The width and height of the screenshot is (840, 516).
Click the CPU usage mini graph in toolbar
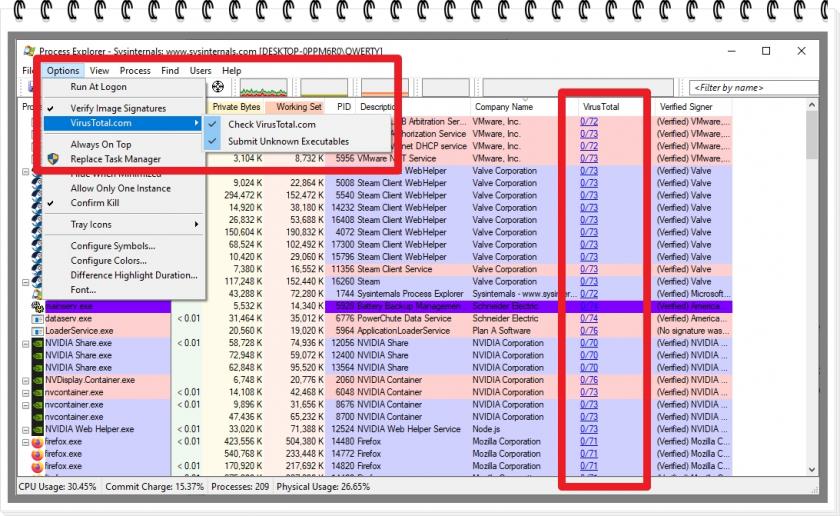pos(263,88)
